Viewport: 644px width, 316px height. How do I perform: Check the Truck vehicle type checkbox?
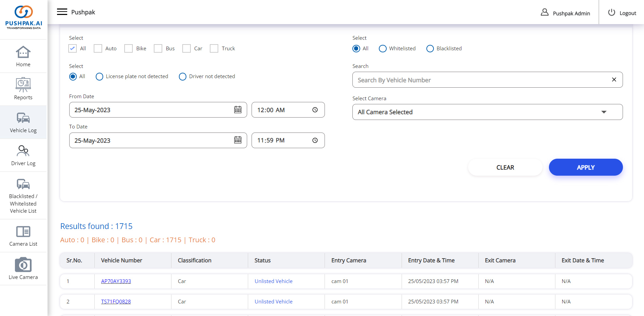[x=214, y=49]
